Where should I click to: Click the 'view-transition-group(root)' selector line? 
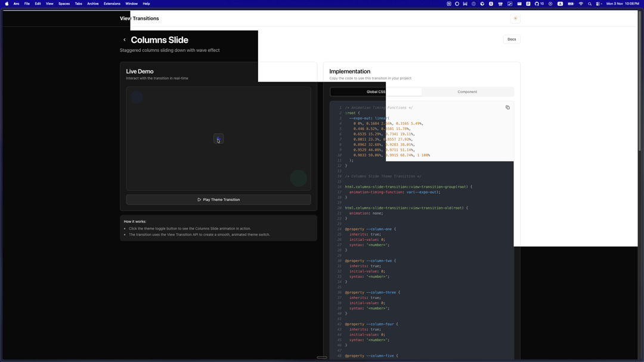pos(408,187)
